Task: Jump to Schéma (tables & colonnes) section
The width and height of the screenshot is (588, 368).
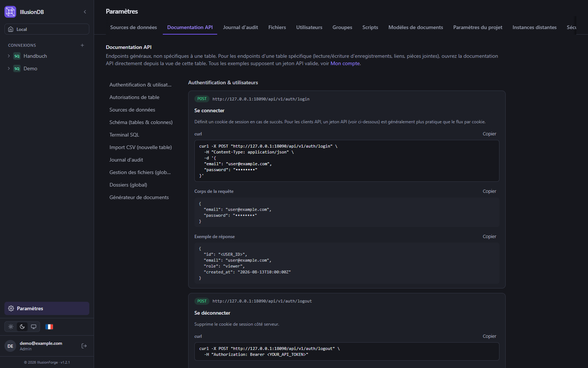Action: [x=142, y=122]
